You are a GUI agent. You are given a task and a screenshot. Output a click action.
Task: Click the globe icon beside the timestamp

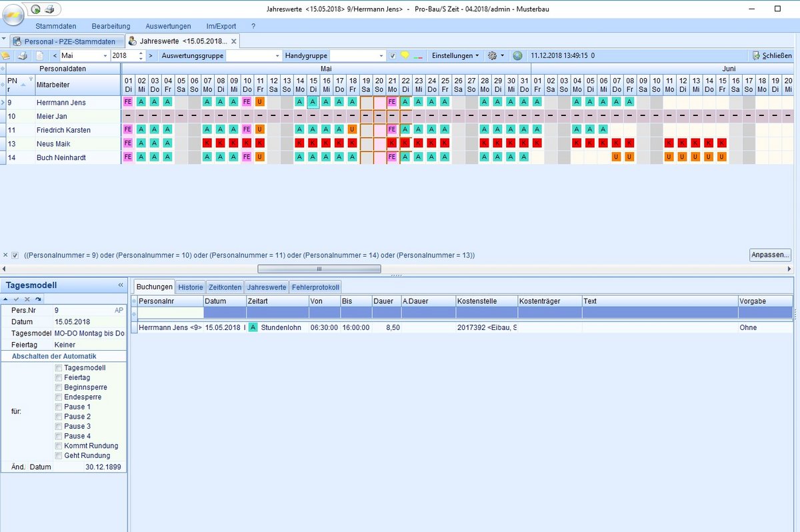point(518,56)
